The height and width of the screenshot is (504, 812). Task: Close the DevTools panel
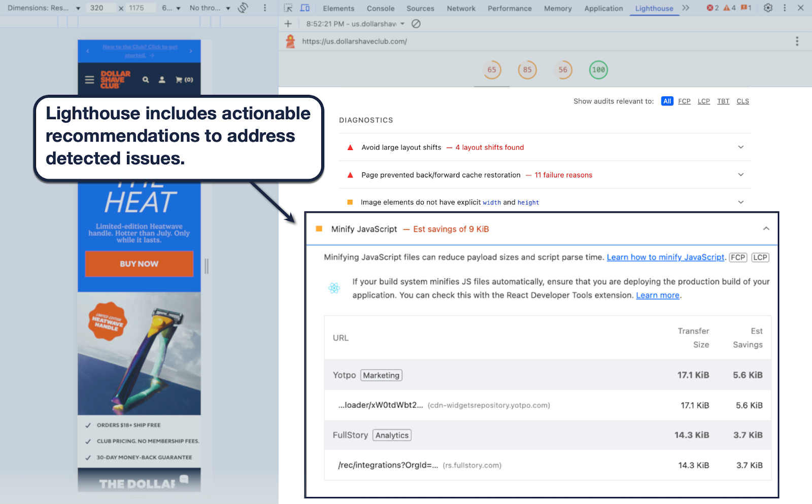pyautogui.click(x=800, y=8)
